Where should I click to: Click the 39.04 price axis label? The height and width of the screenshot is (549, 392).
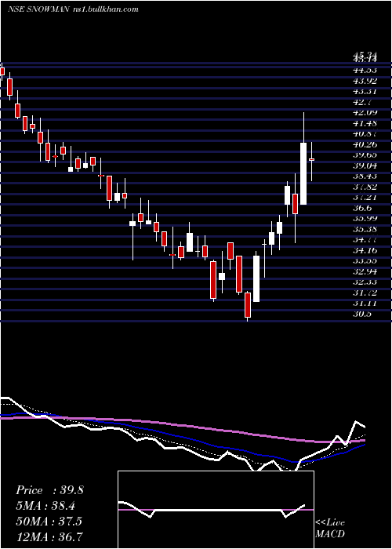coord(365,165)
